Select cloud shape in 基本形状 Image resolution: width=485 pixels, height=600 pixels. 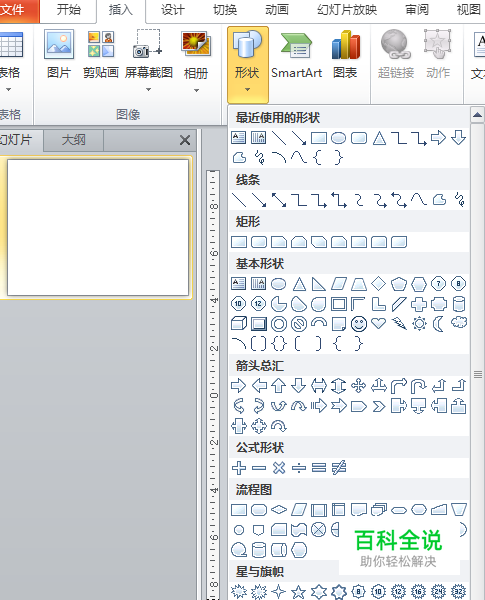(459, 323)
